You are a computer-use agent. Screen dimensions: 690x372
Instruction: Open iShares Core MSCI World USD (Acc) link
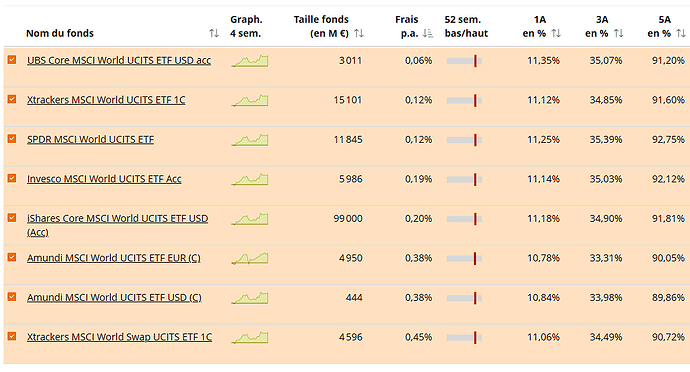[117, 225]
